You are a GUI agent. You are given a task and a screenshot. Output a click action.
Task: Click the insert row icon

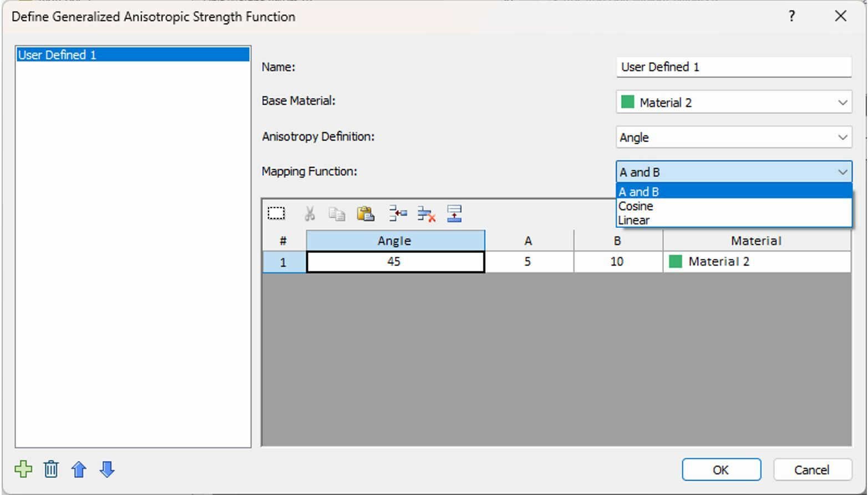click(x=398, y=213)
